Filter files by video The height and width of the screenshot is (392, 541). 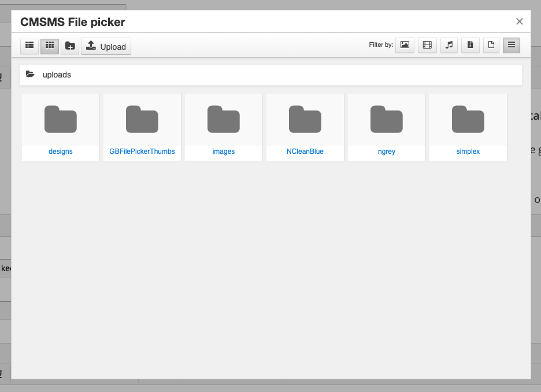click(x=427, y=45)
